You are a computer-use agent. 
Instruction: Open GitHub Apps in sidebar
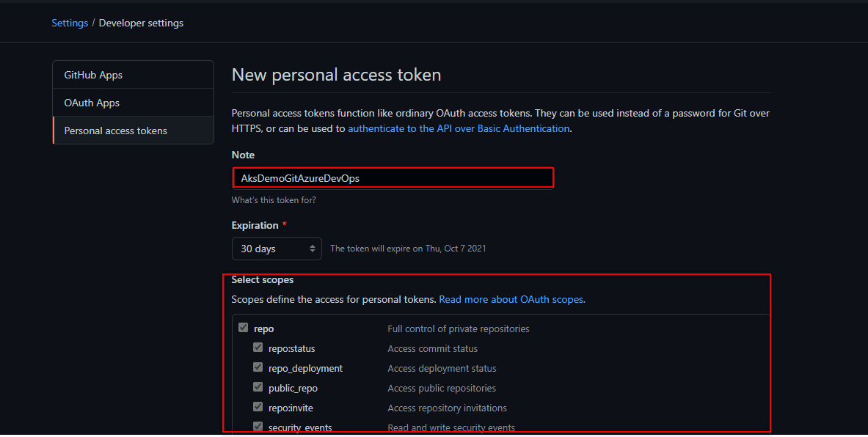[93, 75]
